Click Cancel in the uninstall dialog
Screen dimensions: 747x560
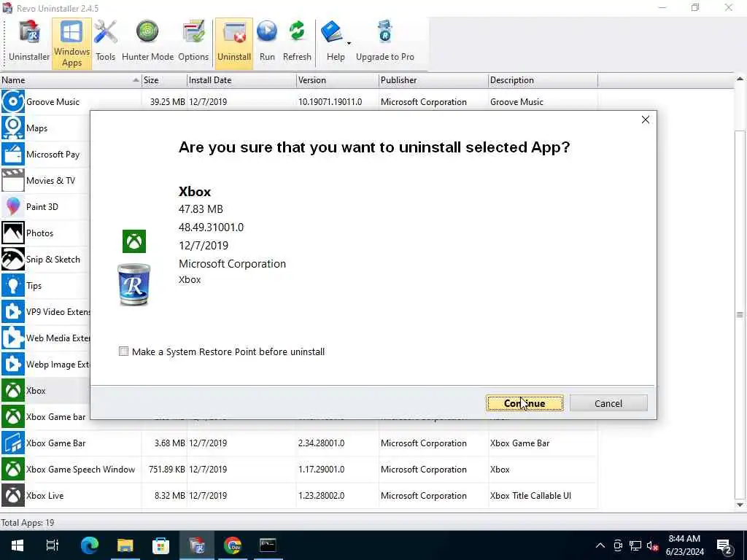coord(608,402)
